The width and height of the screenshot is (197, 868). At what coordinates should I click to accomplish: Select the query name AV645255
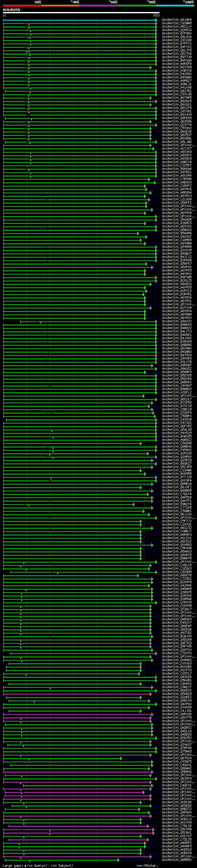coord(11,10)
